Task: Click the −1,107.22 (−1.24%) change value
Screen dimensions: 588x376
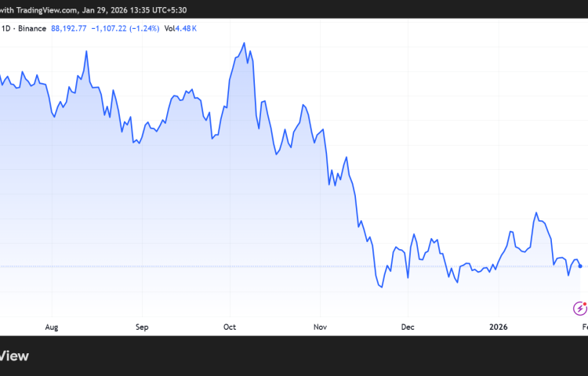Action: click(125, 28)
